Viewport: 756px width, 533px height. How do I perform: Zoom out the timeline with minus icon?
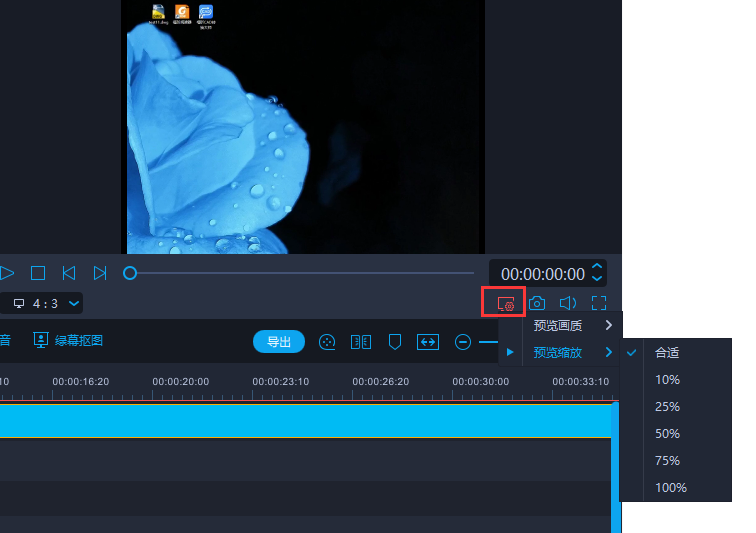[x=463, y=342]
